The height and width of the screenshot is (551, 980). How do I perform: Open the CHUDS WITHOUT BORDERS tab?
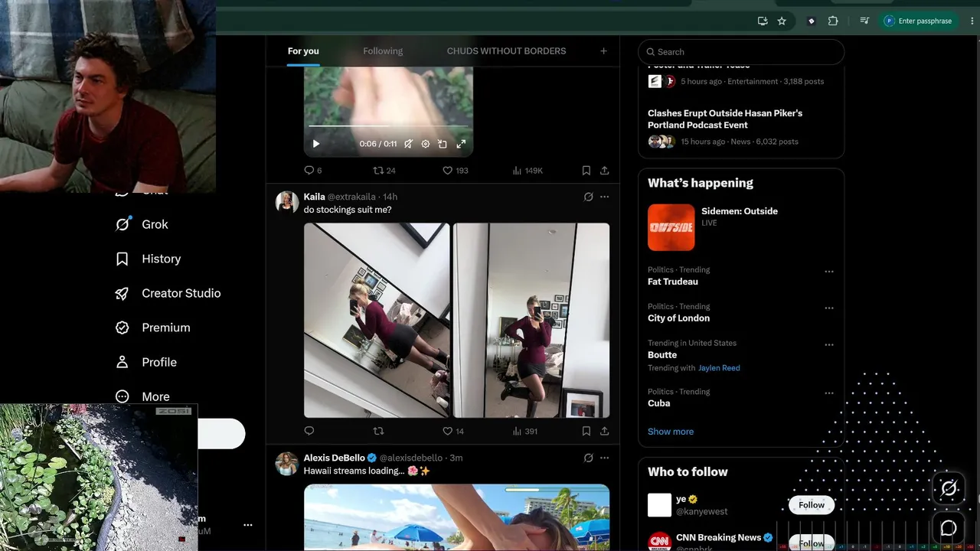507,51
